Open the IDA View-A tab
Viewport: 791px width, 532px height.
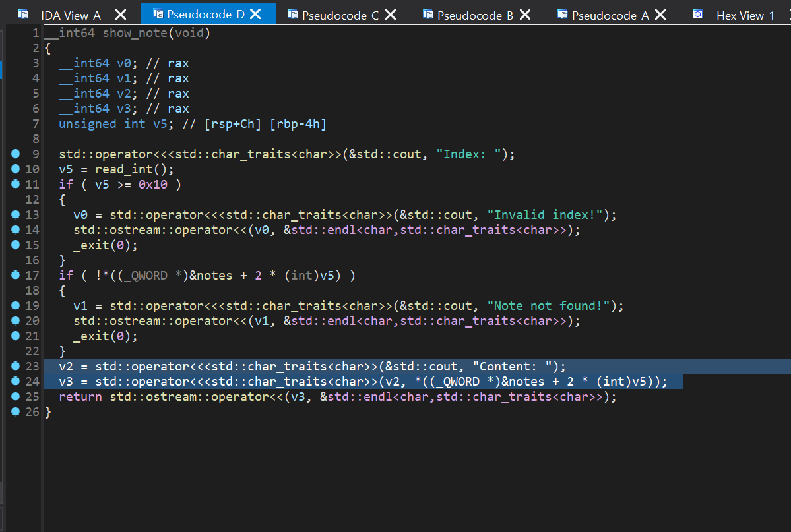(71, 15)
